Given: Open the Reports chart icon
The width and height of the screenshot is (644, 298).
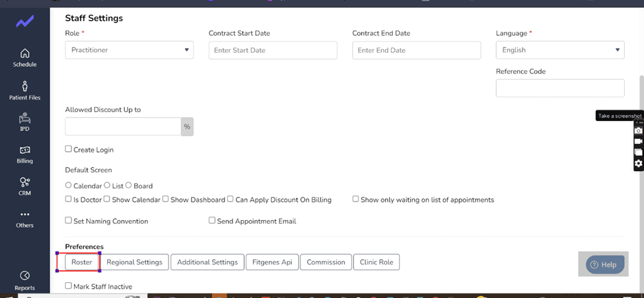Looking at the screenshot, I should coord(24,275).
